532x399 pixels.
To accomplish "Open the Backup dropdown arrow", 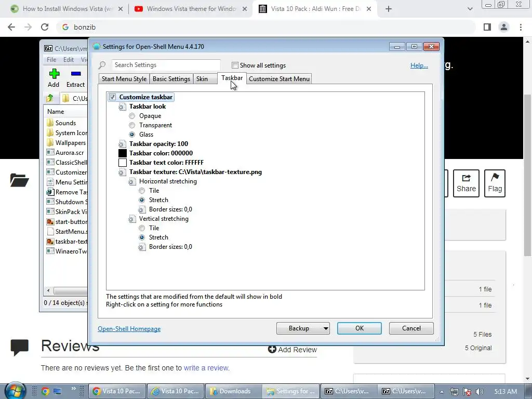I will pyautogui.click(x=325, y=328).
